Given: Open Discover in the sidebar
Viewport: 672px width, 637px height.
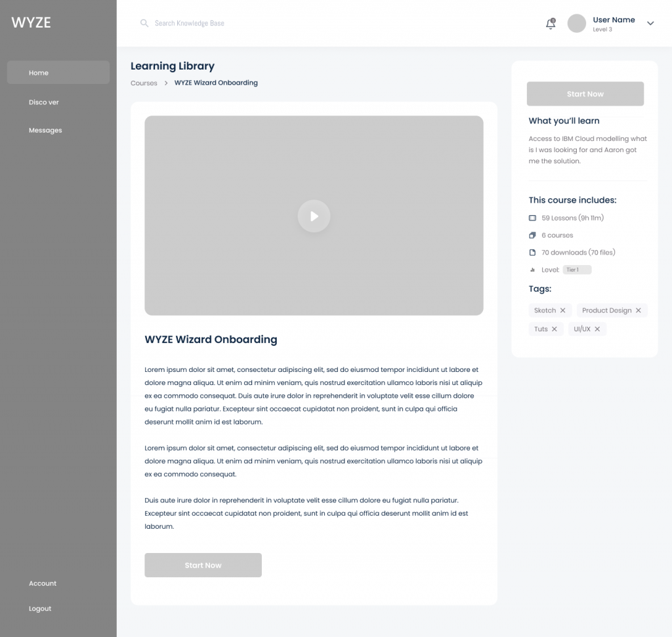Looking at the screenshot, I should [x=44, y=102].
